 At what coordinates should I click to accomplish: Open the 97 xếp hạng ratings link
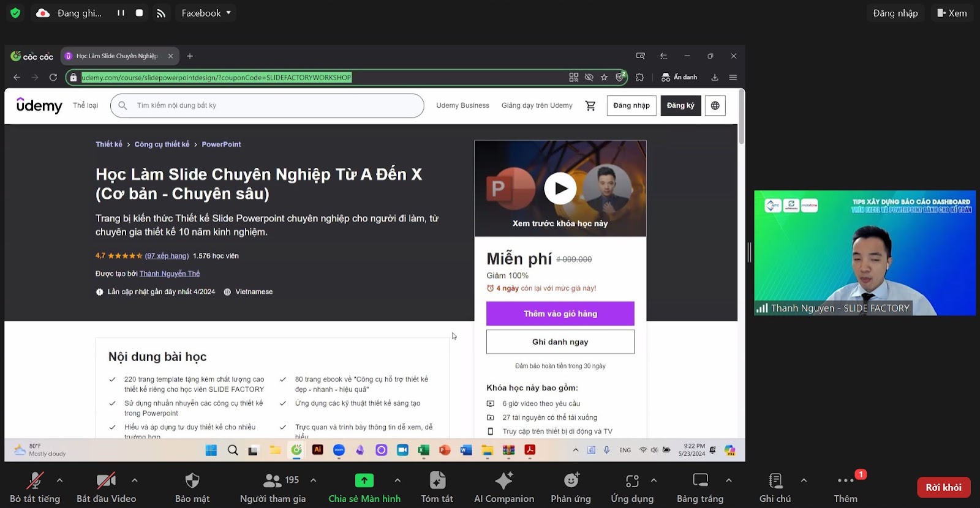coord(167,256)
